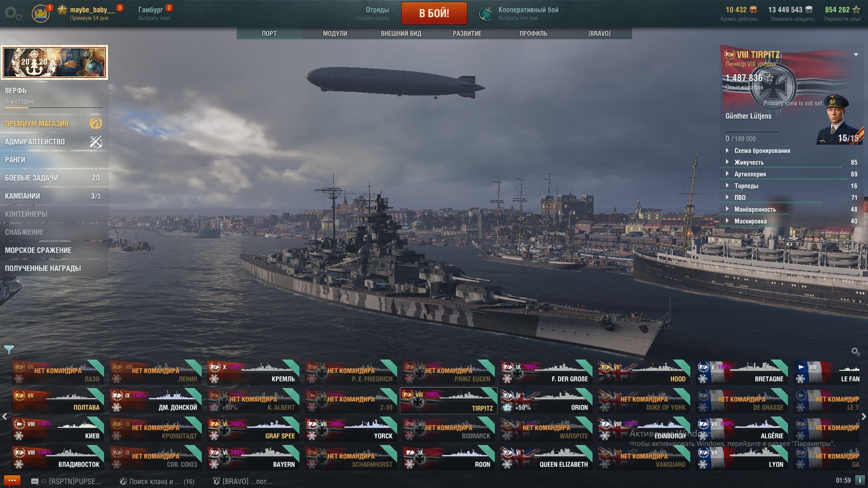The height and width of the screenshot is (488, 868).
Task: Click the В БОЙ! battle button
Action: click(434, 13)
